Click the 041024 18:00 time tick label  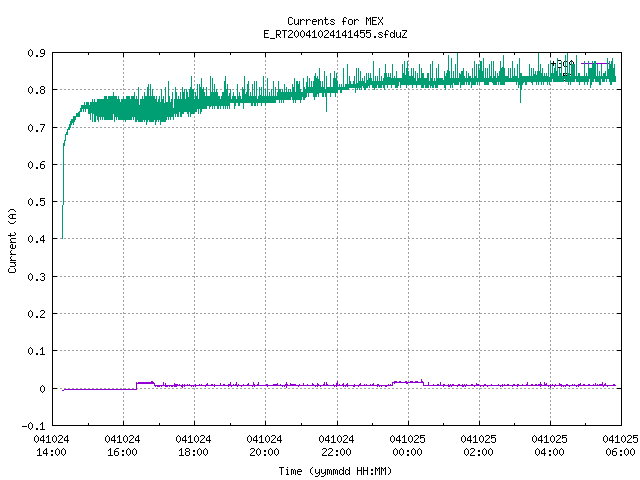pyautogui.click(x=193, y=446)
